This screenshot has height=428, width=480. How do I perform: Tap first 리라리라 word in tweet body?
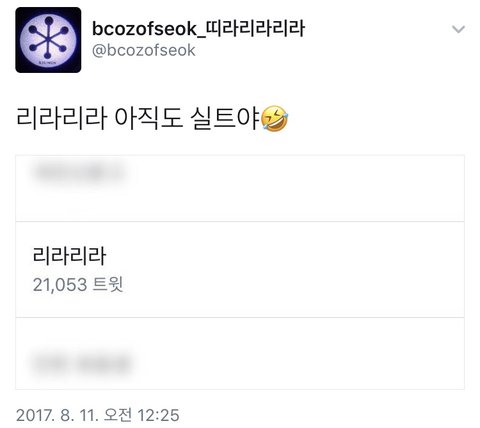click(x=61, y=118)
